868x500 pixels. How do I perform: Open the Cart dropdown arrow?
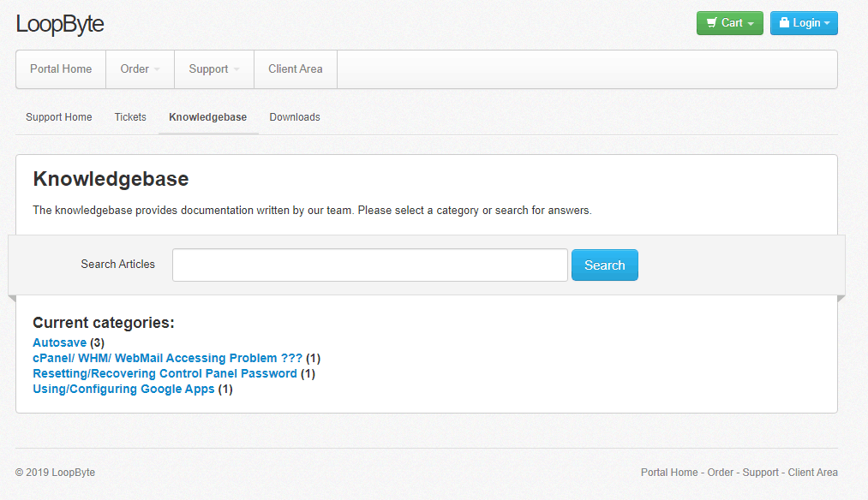751,24
